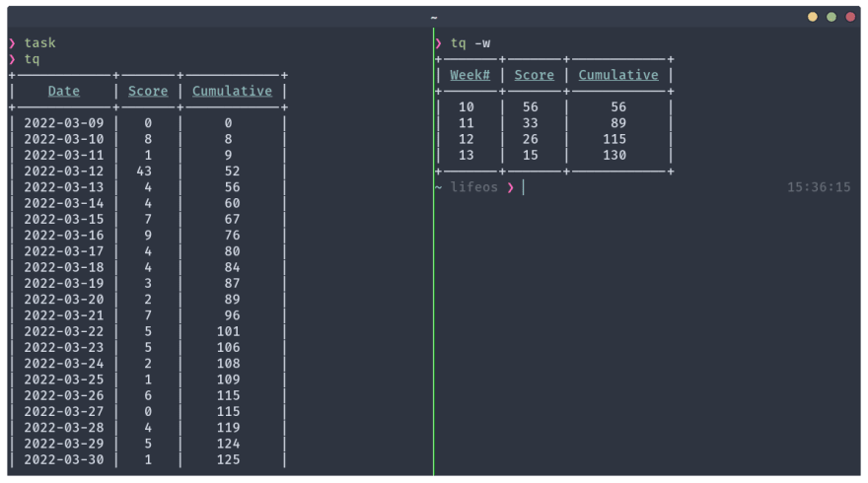Screen dimensions: 868x483
Task: Click the green window control dot
Action: coord(831,17)
